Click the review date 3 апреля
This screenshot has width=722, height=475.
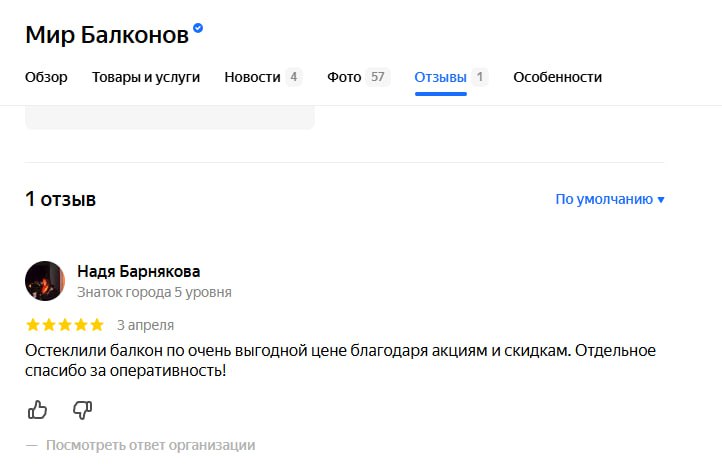click(x=146, y=325)
